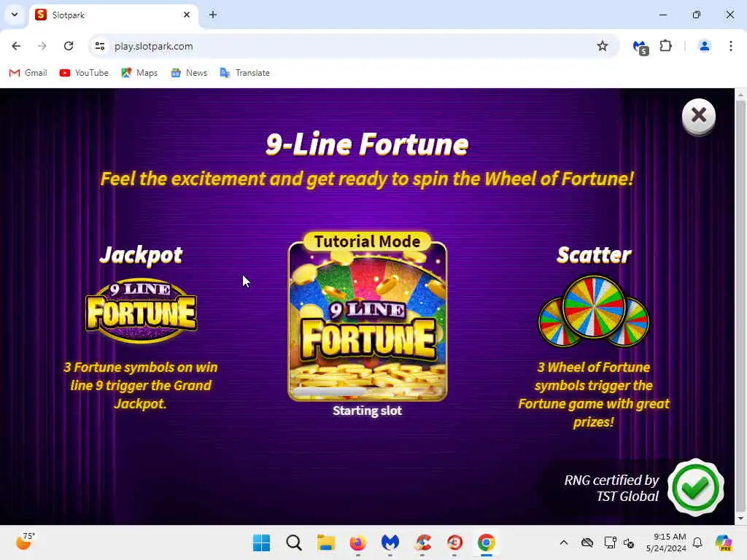The image size is (747, 560).
Task: Open the Translate bookmark
Action: click(x=245, y=73)
